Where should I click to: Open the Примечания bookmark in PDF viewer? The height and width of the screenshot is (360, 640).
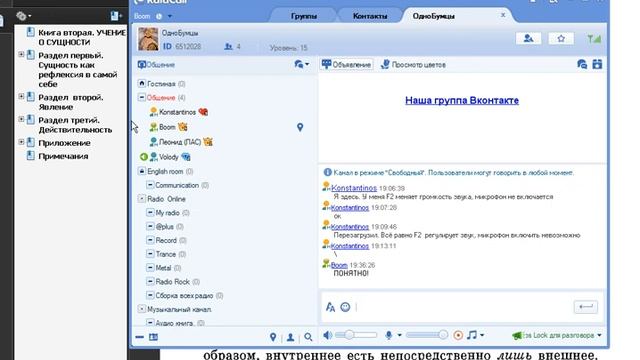(63, 156)
